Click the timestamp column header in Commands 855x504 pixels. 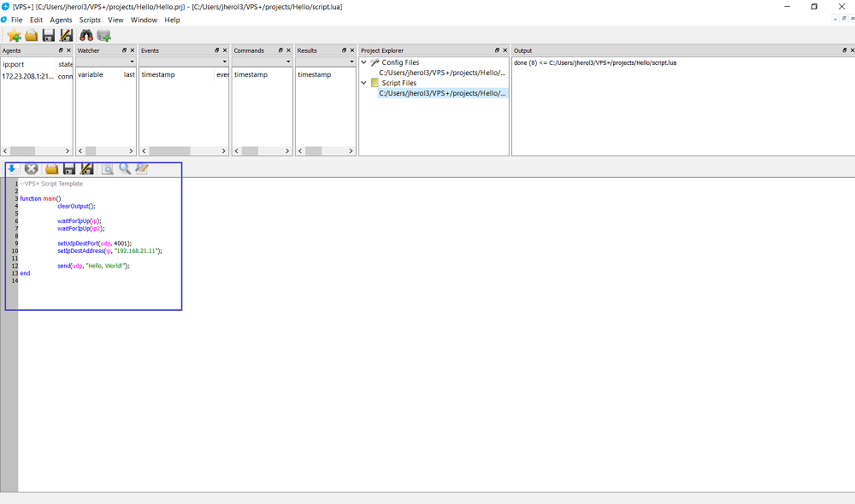tap(251, 74)
